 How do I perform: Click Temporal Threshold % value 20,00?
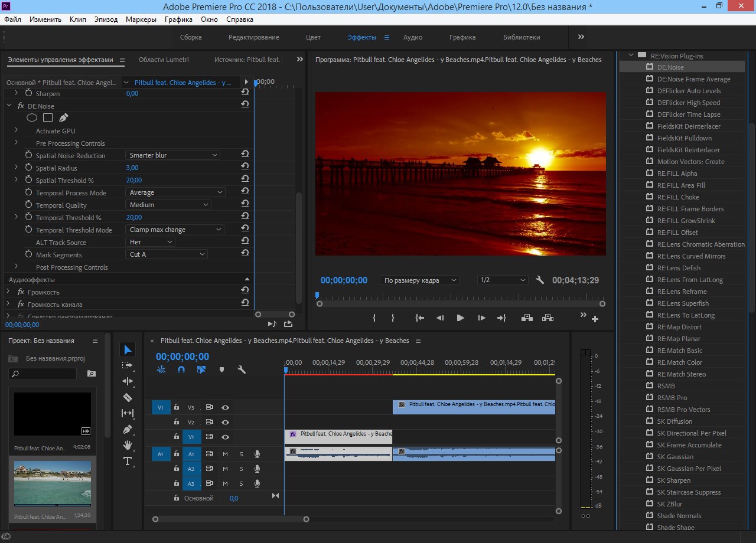click(x=134, y=217)
